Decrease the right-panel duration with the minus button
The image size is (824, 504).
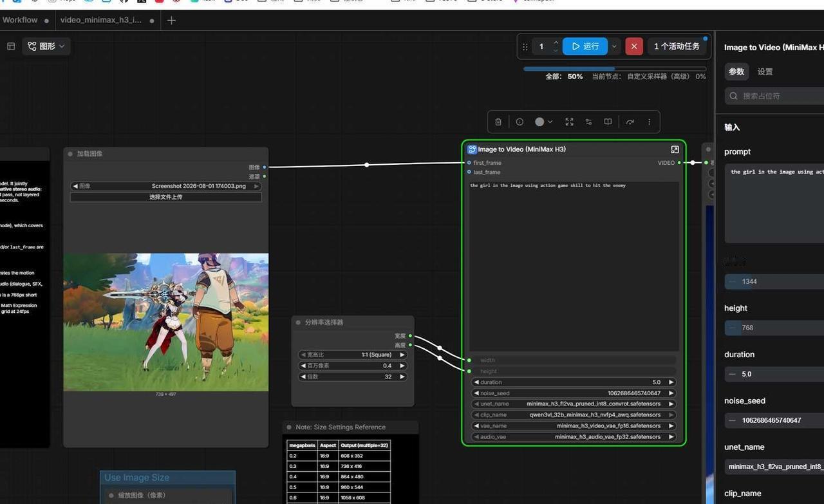(x=732, y=374)
